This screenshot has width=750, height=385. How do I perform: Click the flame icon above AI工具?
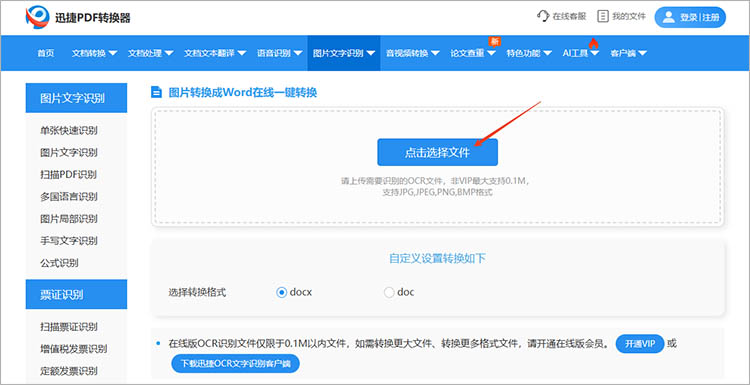pos(594,43)
